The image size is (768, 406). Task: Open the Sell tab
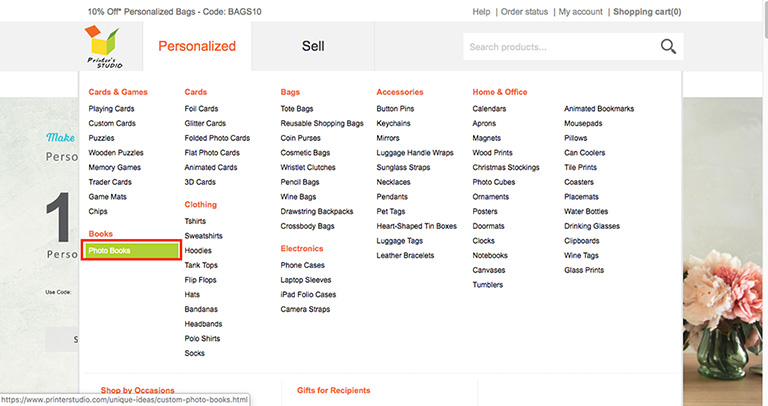click(x=313, y=46)
